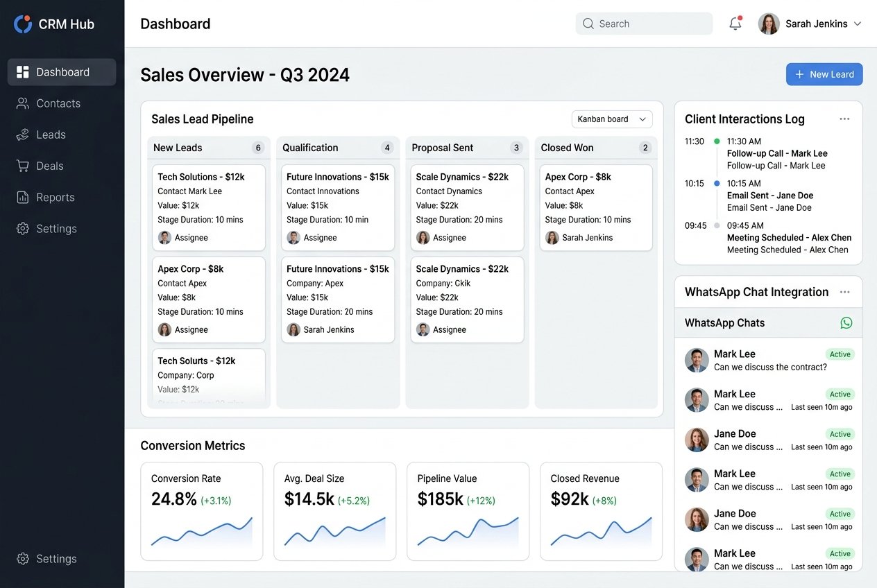Click the Proposal Sent column header

tap(467, 148)
